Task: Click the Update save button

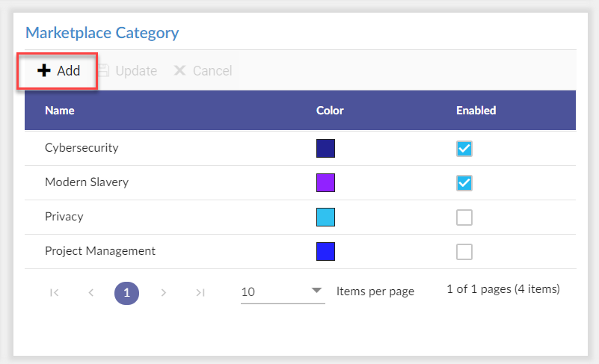Action: coord(127,71)
